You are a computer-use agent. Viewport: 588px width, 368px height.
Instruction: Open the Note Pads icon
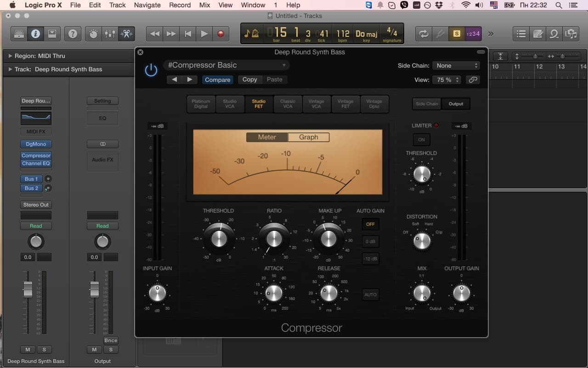tap(537, 34)
